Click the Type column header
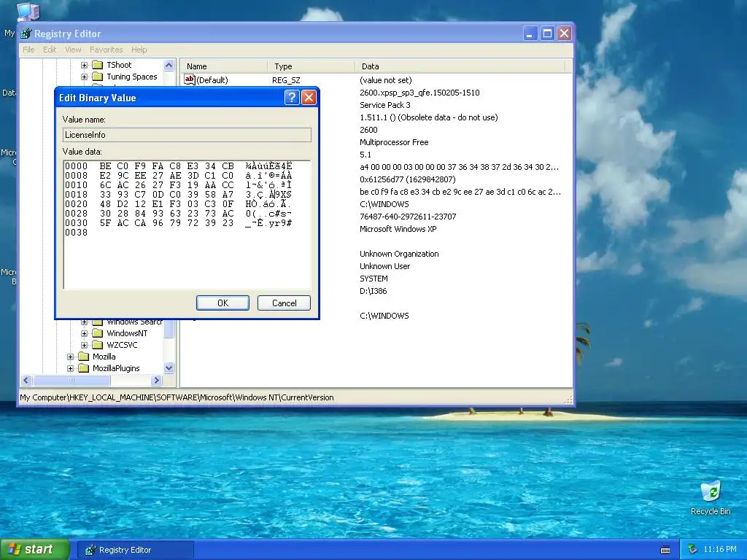Screen dimensions: 747x560 coord(311,66)
